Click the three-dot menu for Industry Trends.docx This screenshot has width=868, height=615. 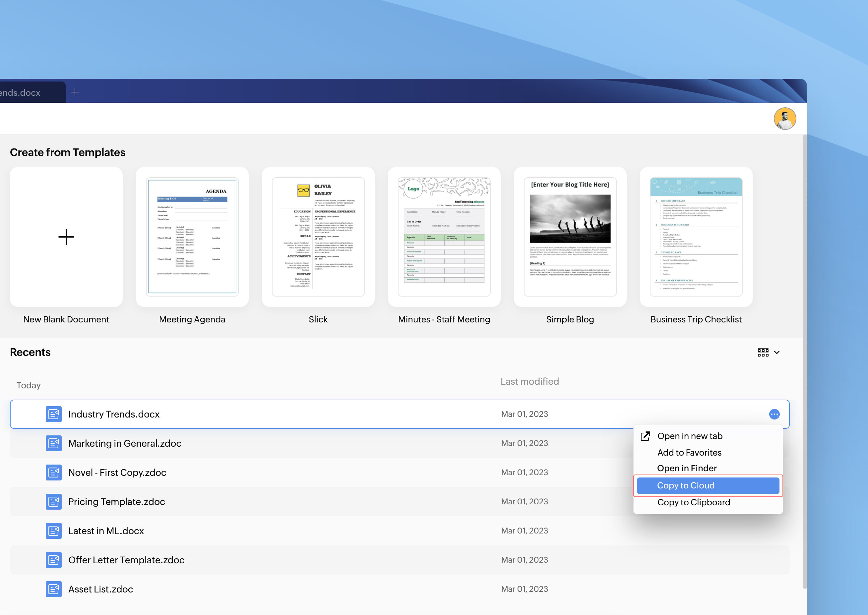tap(774, 414)
